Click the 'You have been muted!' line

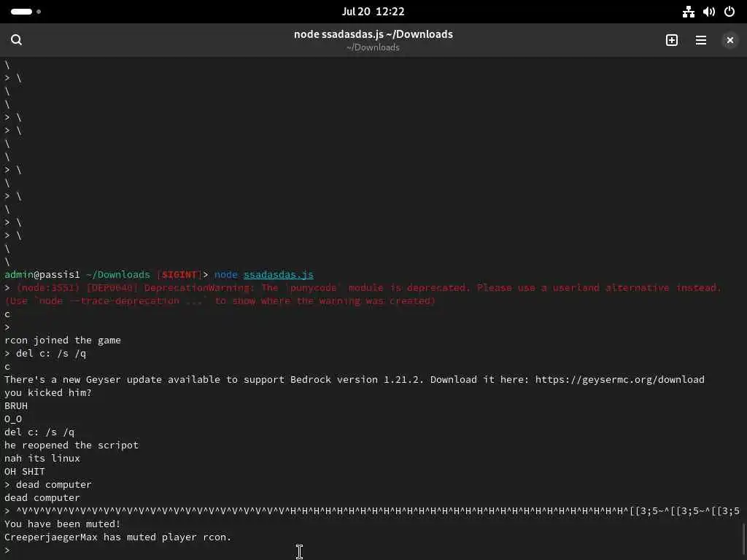(63, 524)
